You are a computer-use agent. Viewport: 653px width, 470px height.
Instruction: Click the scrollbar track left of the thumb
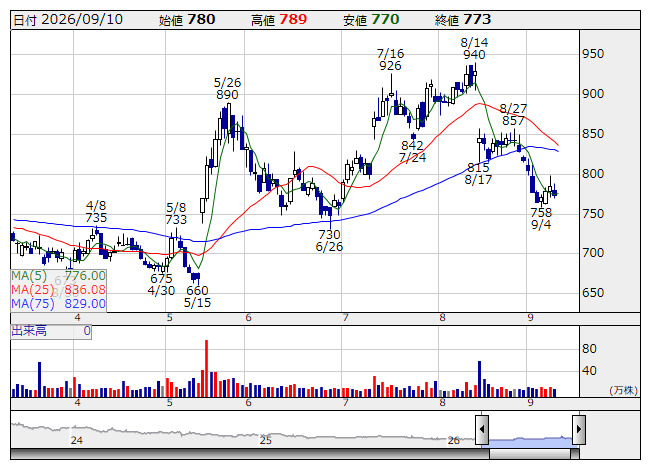click(x=250, y=454)
